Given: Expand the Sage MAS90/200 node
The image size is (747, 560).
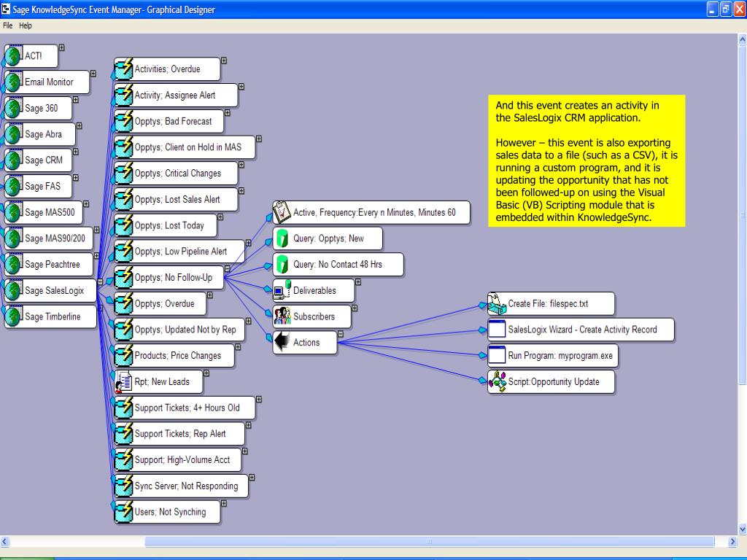Looking at the screenshot, I should click(x=97, y=230).
